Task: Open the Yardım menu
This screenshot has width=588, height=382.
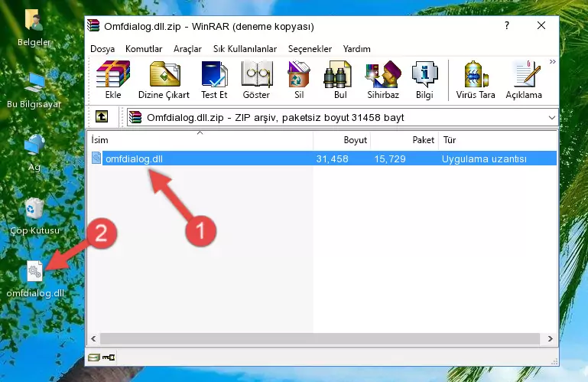Action: (356, 49)
